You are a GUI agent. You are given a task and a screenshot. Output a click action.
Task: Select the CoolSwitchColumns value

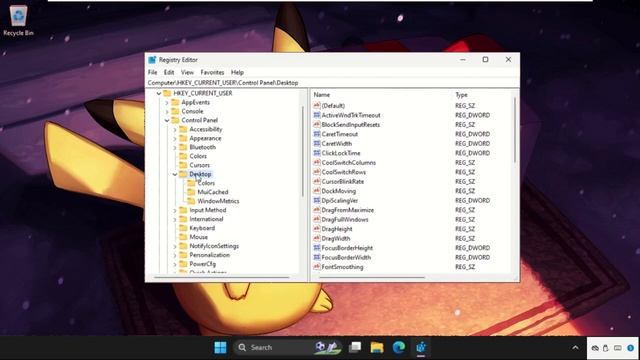tap(349, 162)
